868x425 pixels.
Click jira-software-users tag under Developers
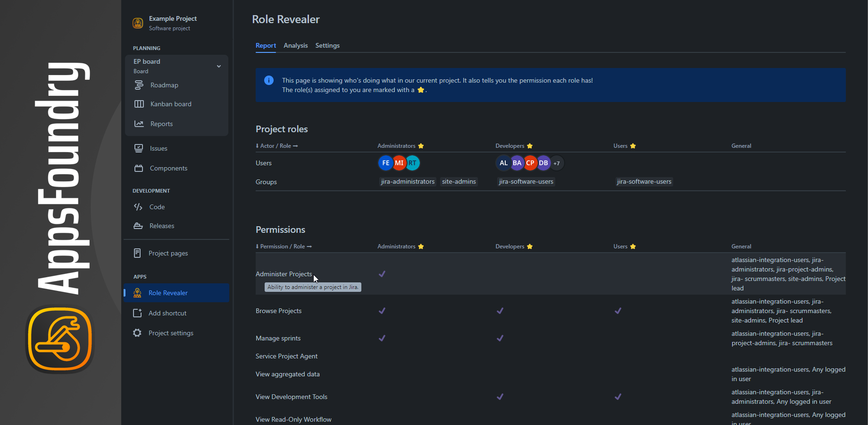click(526, 181)
